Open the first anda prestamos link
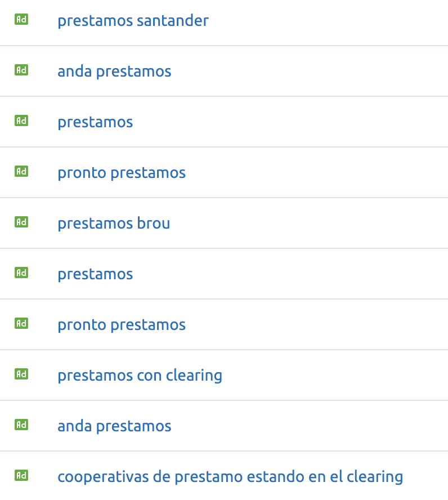This screenshot has width=448, height=500. (114, 71)
